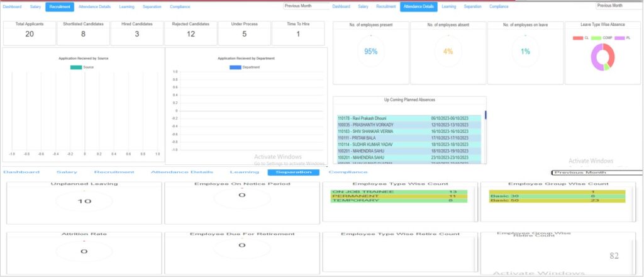Select the PRITAM BALA planned absence row
This screenshot has height=277, width=644.
coord(409,137)
